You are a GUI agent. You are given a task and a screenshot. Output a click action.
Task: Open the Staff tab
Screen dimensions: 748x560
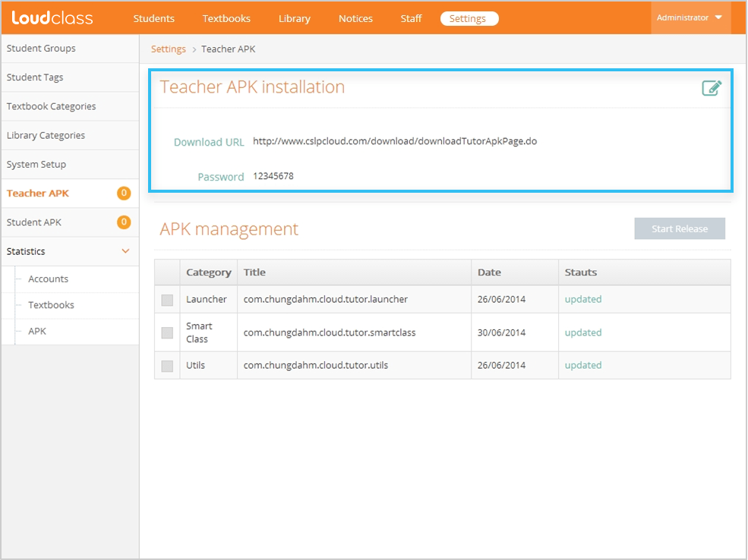click(411, 18)
